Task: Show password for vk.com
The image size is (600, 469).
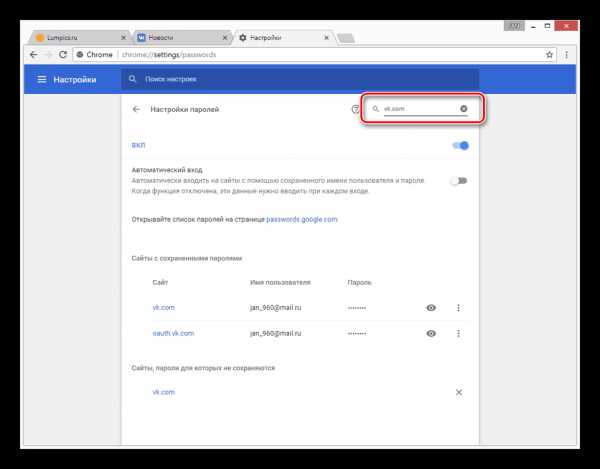Action: (x=431, y=308)
